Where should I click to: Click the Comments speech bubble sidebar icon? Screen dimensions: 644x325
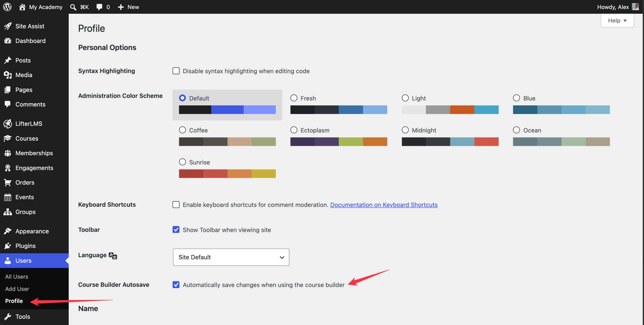(8, 104)
